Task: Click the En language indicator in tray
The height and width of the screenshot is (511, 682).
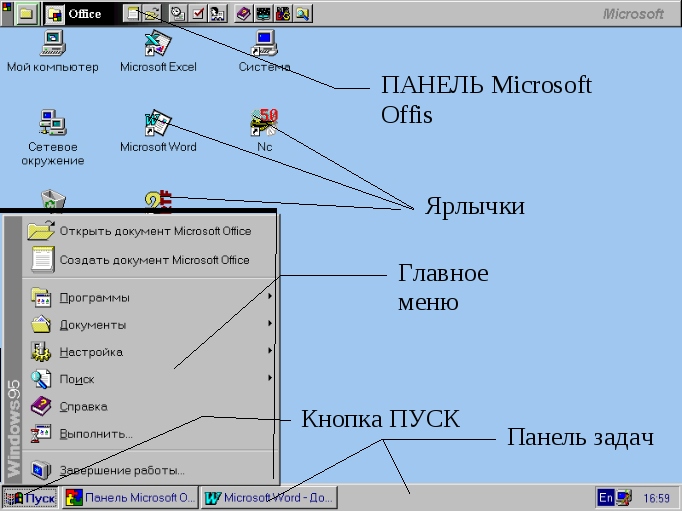Action: coord(605,498)
